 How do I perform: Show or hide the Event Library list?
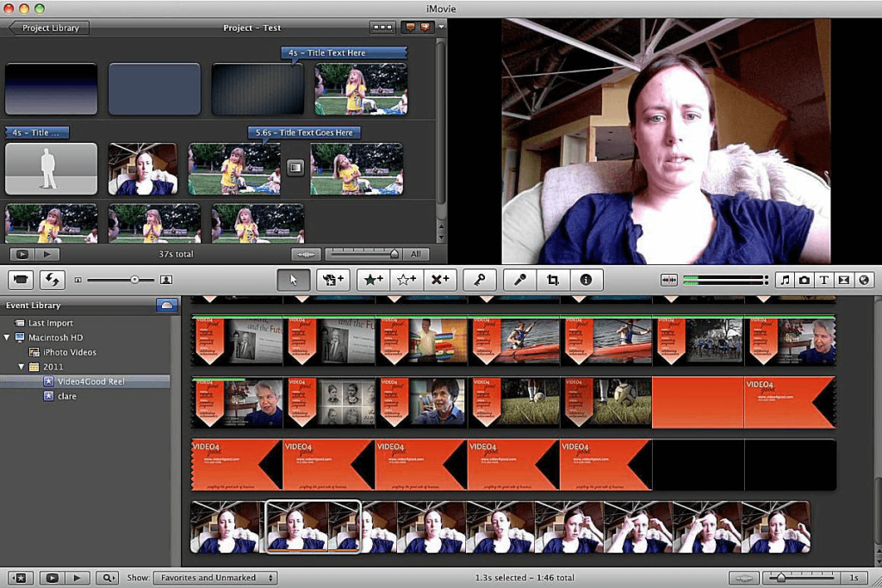[x=20, y=578]
